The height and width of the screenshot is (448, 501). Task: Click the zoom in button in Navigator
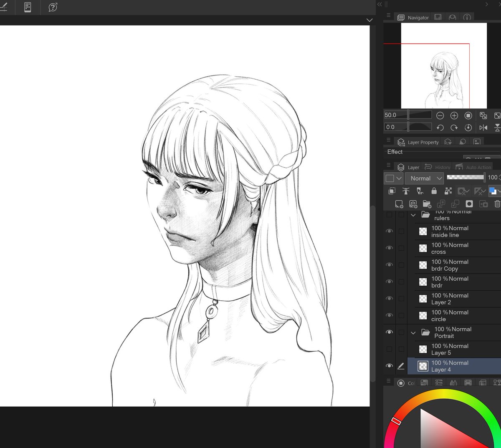[x=454, y=116]
